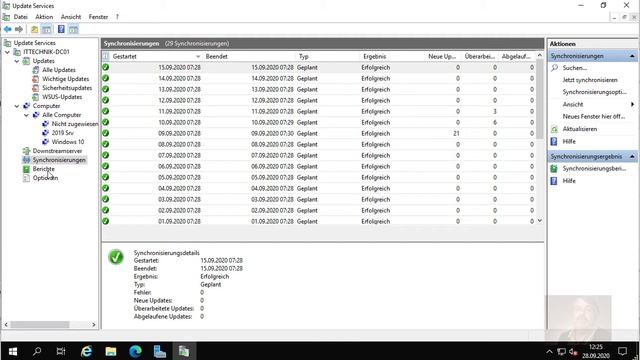Viewport: 640px width, 360px height.
Task: Open the ? help menu
Action: [x=117, y=17]
